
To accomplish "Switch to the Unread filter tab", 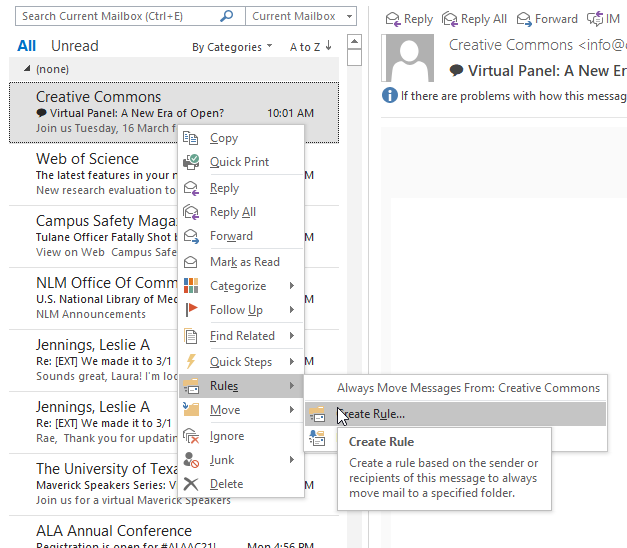I will pyautogui.click(x=75, y=46).
